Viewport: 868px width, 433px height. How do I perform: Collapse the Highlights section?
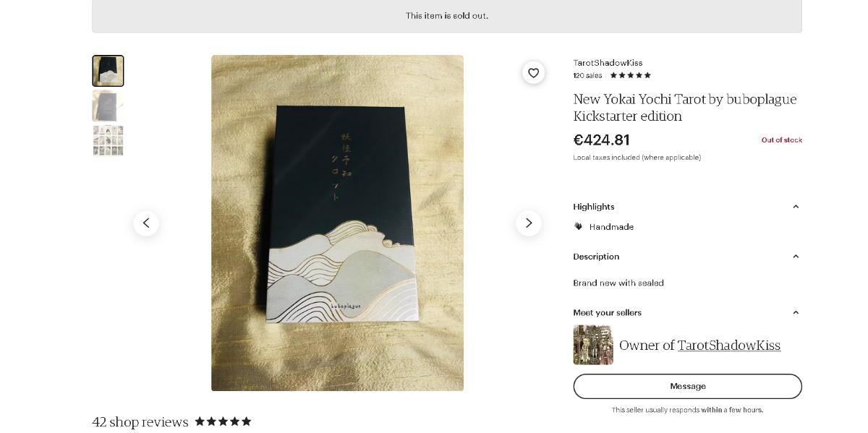(x=796, y=207)
